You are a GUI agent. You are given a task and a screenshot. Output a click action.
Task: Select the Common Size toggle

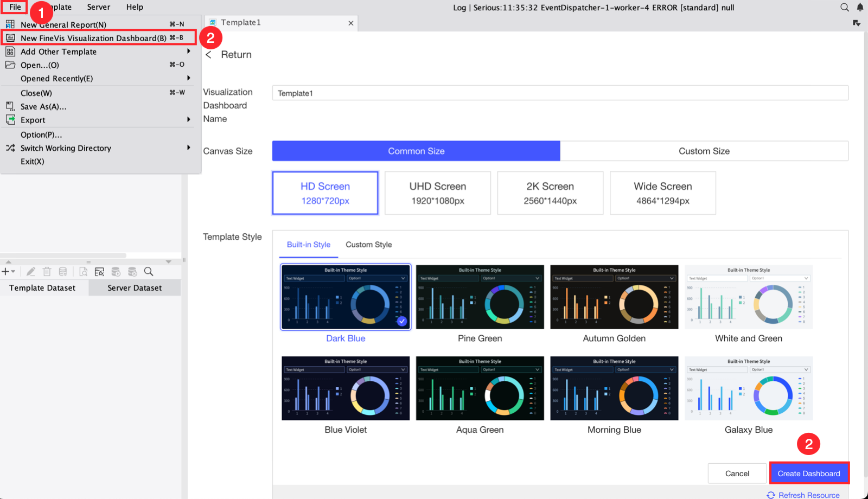click(x=416, y=151)
